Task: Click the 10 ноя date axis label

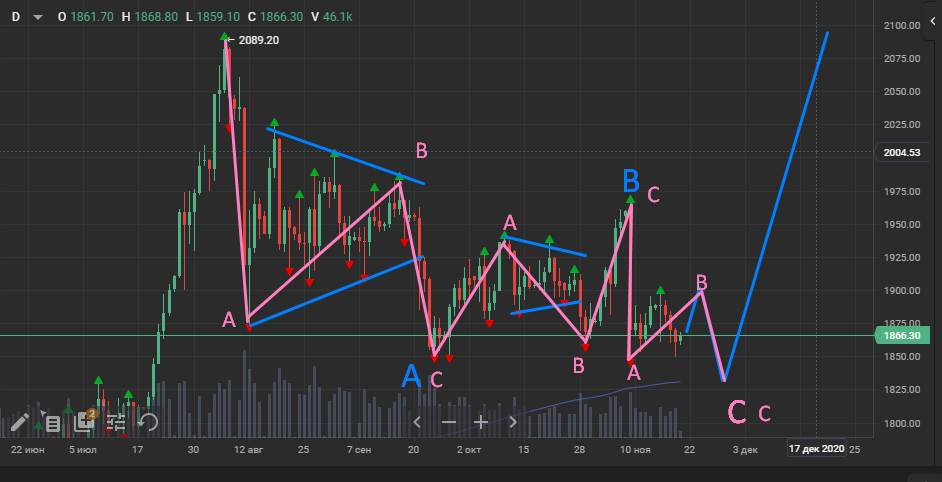Action: tap(634, 450)
